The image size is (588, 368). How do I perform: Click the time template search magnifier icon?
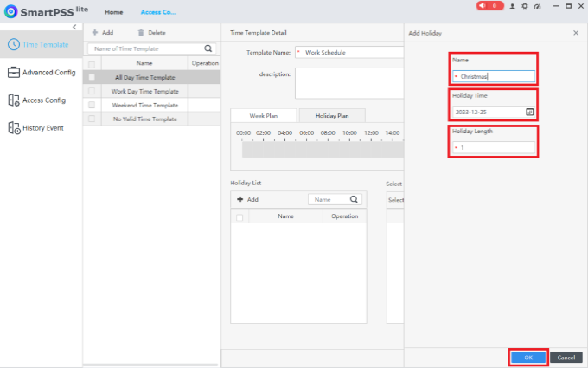pos(208,48)
